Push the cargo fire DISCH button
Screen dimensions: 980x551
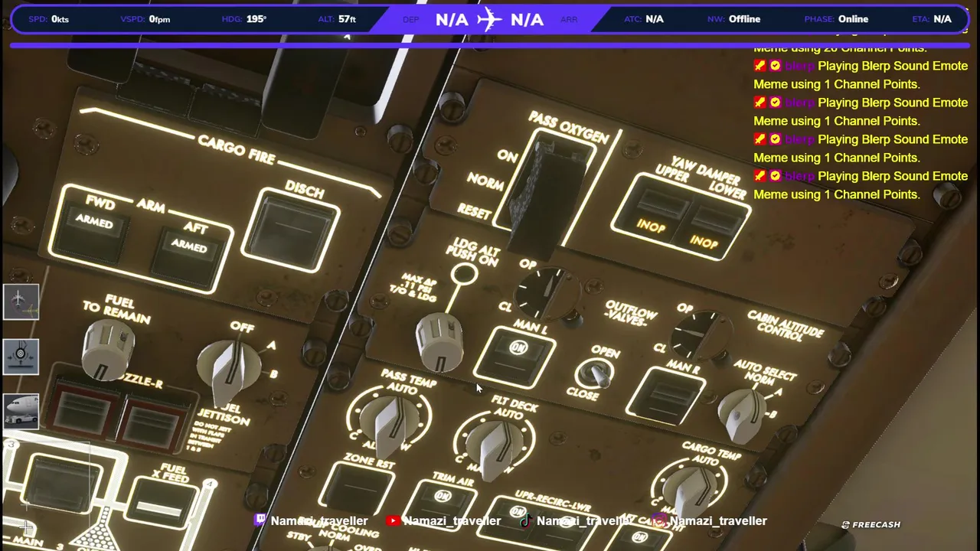click(292, 229)
